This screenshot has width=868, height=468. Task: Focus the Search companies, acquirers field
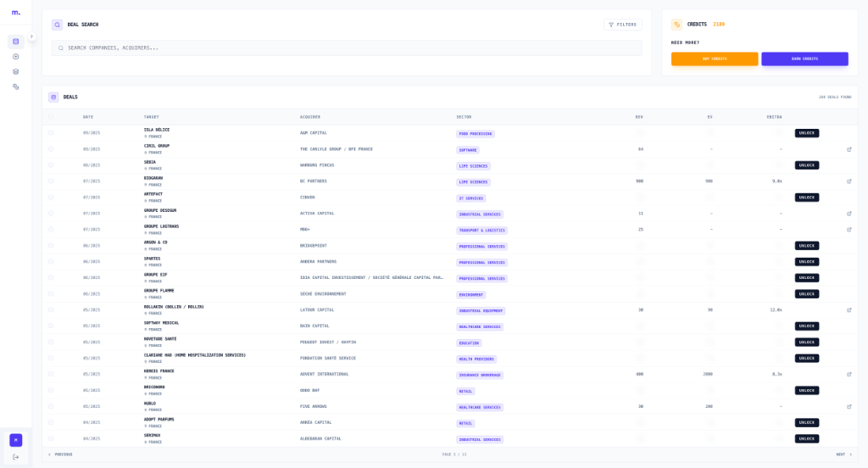point(347,48)
